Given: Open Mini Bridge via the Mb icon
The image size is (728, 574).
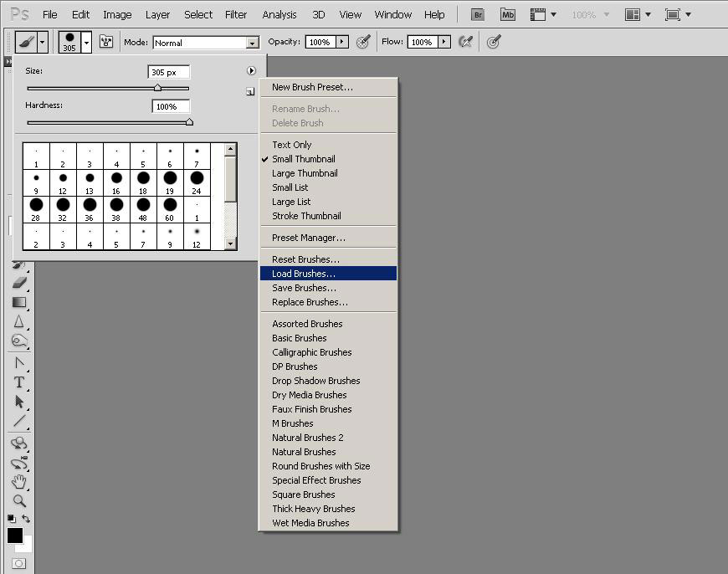Looking at the screenshot, I should 508,14.
